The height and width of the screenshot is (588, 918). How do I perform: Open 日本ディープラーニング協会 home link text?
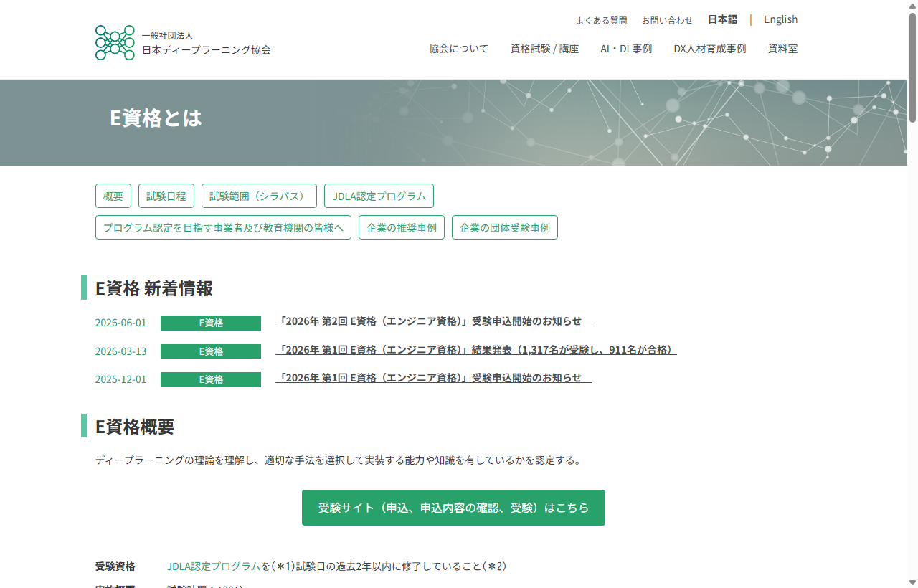tap(207, 50)
